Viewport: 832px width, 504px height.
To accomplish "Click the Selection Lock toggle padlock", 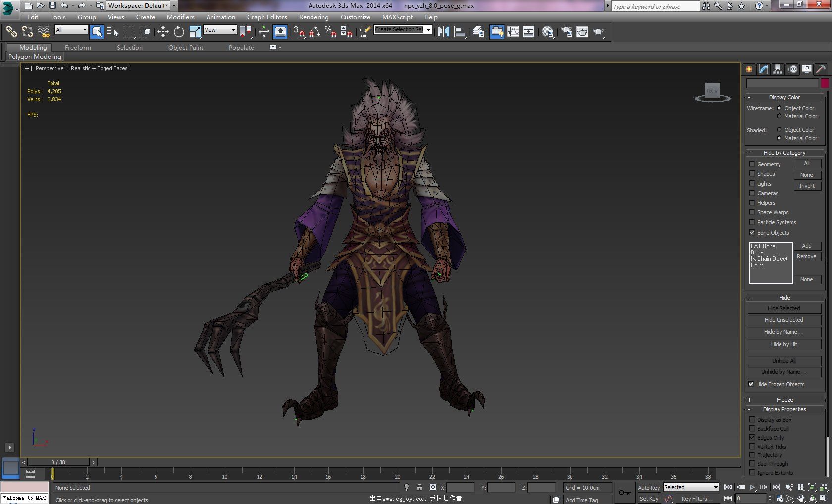I will 419,487.
